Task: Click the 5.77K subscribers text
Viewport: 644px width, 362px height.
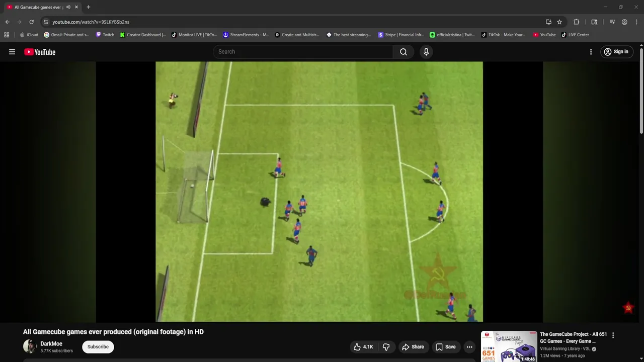Action: tap(56, 351)
